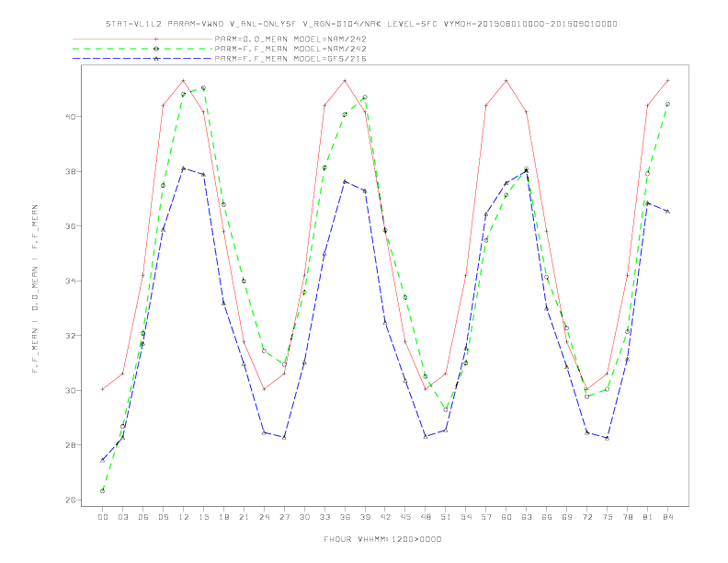Click x-axis forecast hour label 45

pos(405,517)
